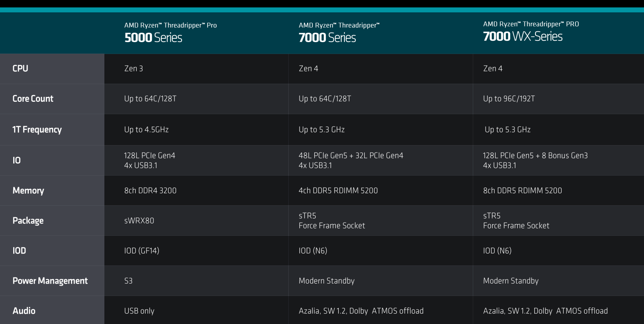This screenshot has width=644, height=324.
Task: Click the Core Count row label
Action: point(33,99)
